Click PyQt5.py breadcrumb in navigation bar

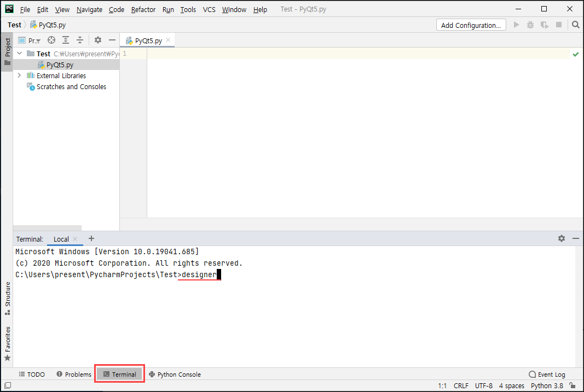(48, 25)
